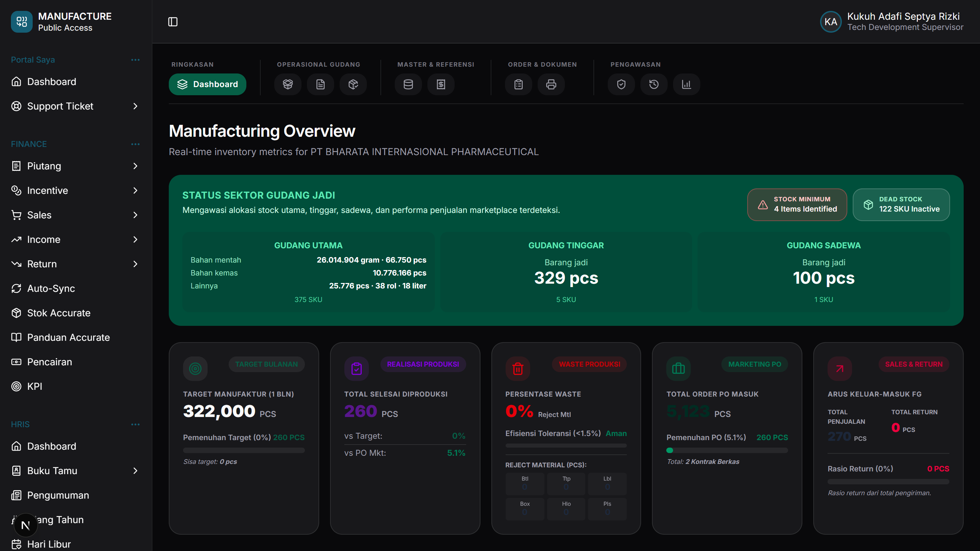Click the Dead Stock 122 SKU badge

click(901, 204)
